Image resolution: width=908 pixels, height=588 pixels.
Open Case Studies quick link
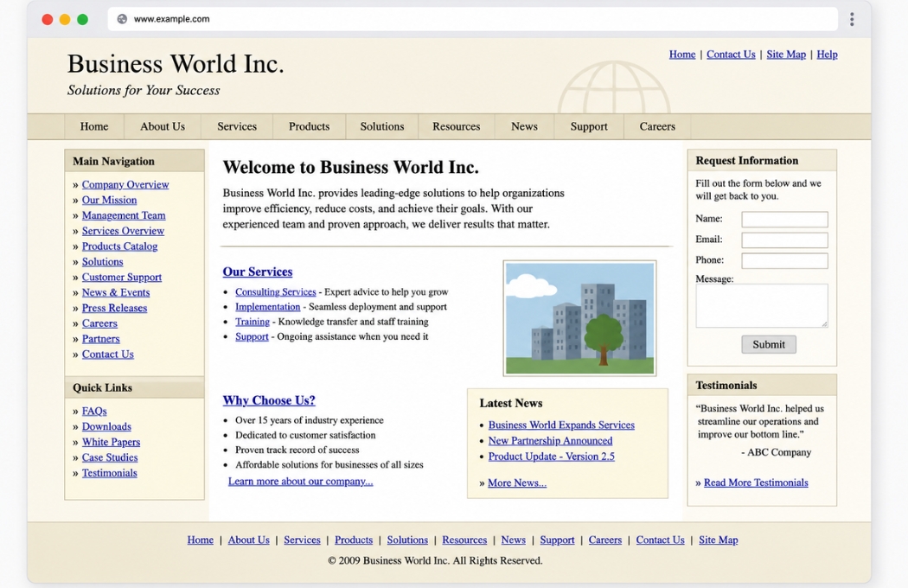pos(110,457)
